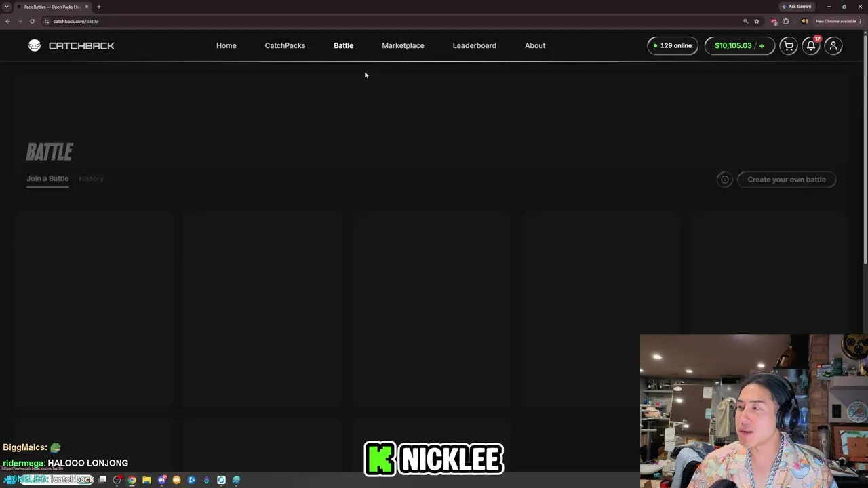
Task: Click the 129 online indicator
Action: click(673, 45)
